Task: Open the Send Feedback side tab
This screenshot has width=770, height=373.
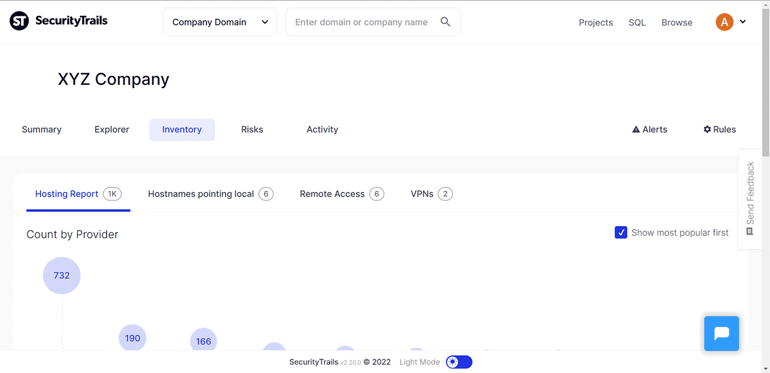Action: pos(750,199)
